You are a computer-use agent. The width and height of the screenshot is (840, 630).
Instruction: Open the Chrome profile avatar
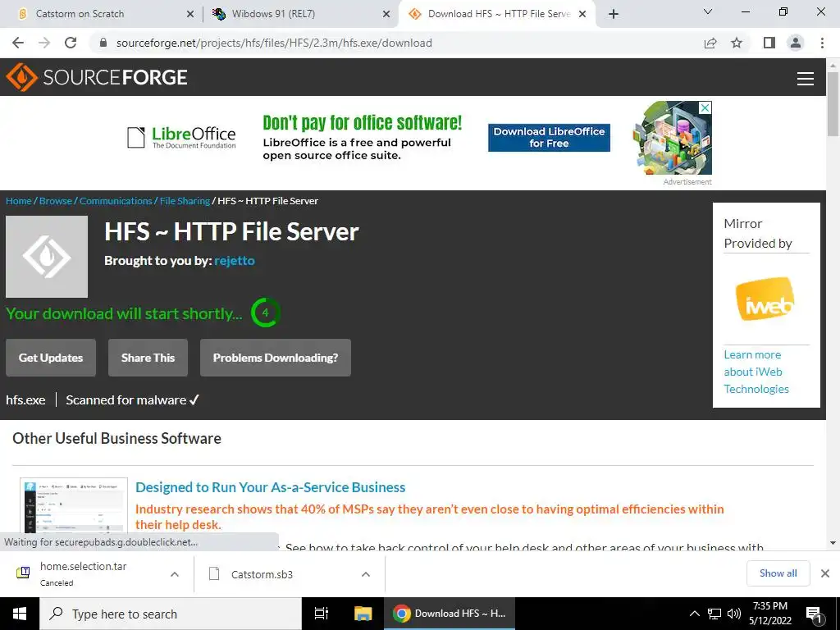click(x=796, y=43)
